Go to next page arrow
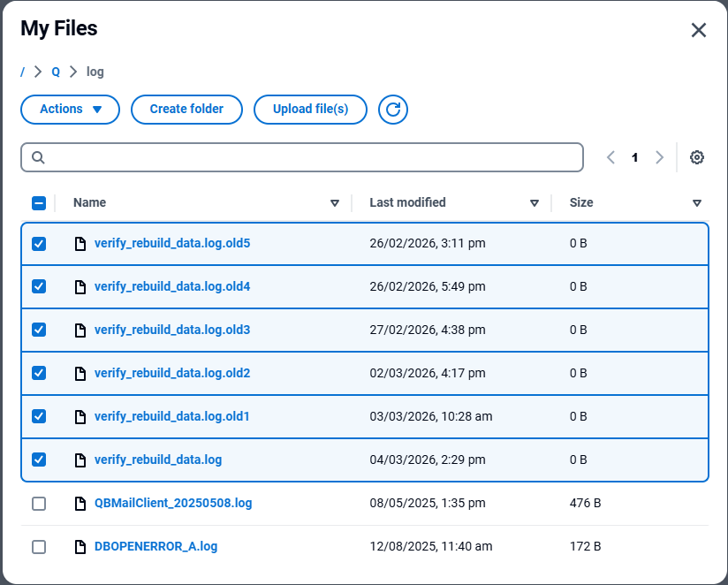 659,157
